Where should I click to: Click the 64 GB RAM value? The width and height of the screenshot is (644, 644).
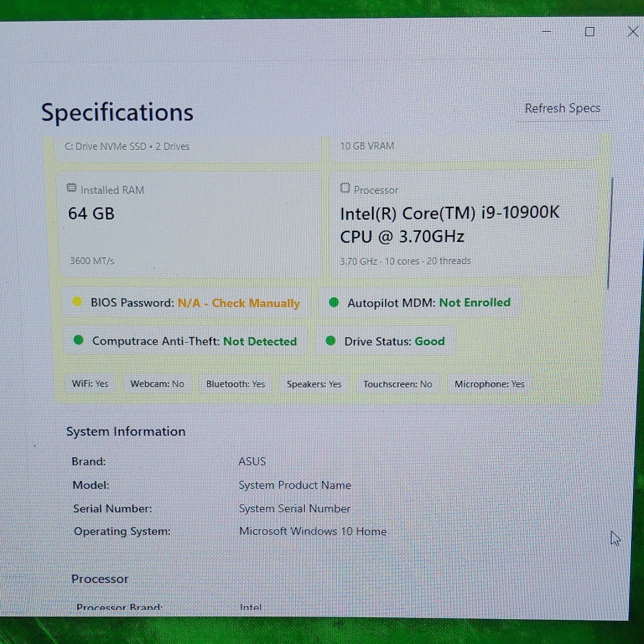(x=91, y=213)
